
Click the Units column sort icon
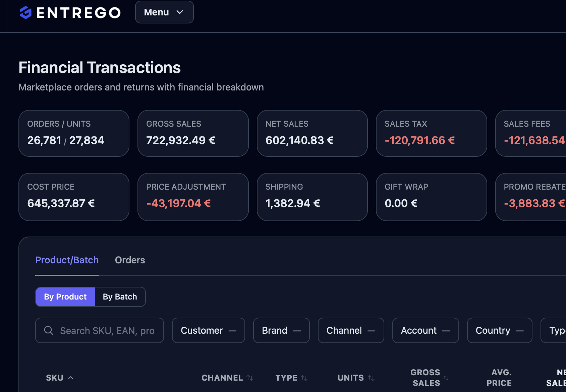point(371,378)
